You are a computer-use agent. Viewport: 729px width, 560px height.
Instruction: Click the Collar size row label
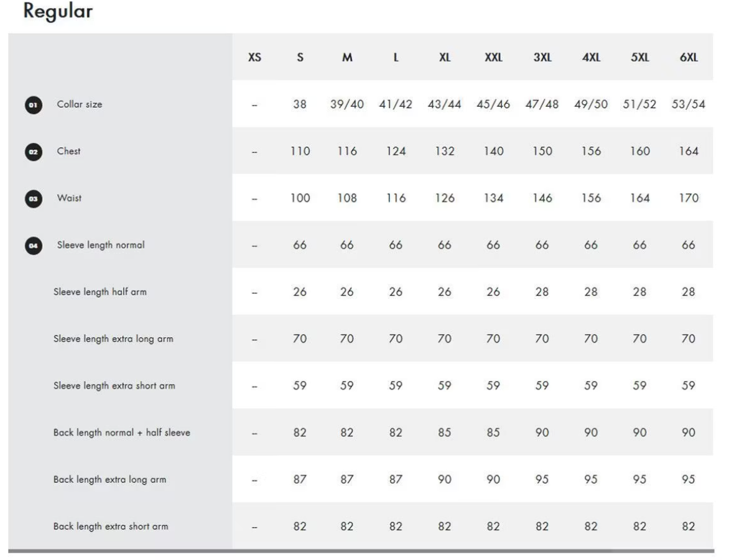coord(80,104)
